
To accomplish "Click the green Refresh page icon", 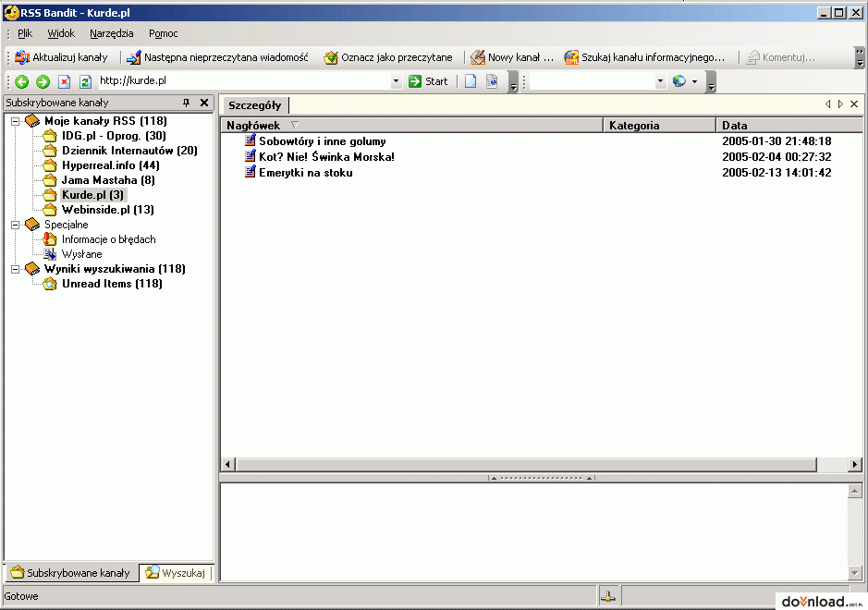I will click(x=85, y=82).
